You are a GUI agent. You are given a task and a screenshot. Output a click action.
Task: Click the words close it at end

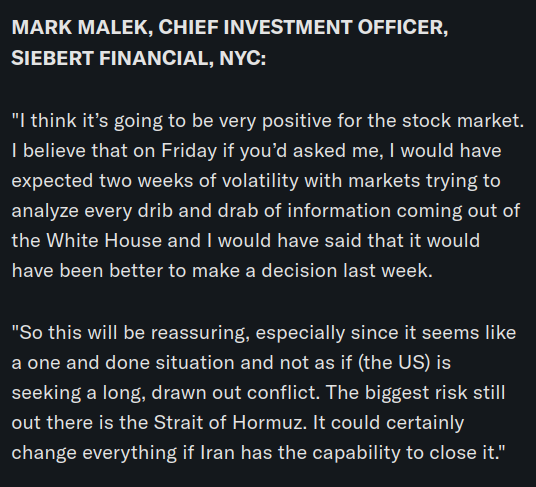[x=462, y=452]
